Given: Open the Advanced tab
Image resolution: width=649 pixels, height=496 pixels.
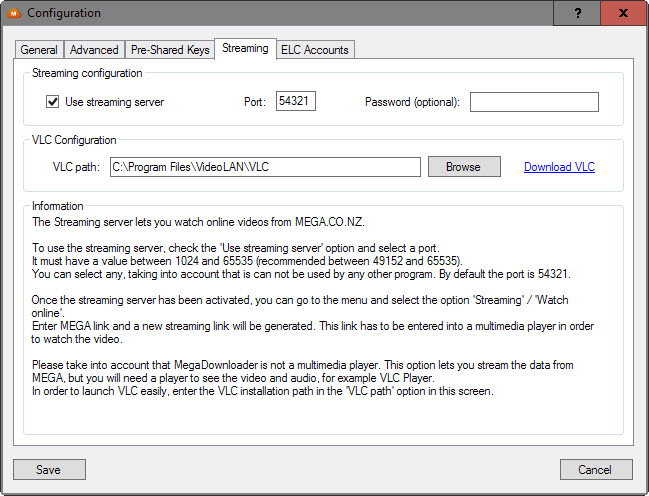Looking at the screenshot, I should [x=94, y=50].
